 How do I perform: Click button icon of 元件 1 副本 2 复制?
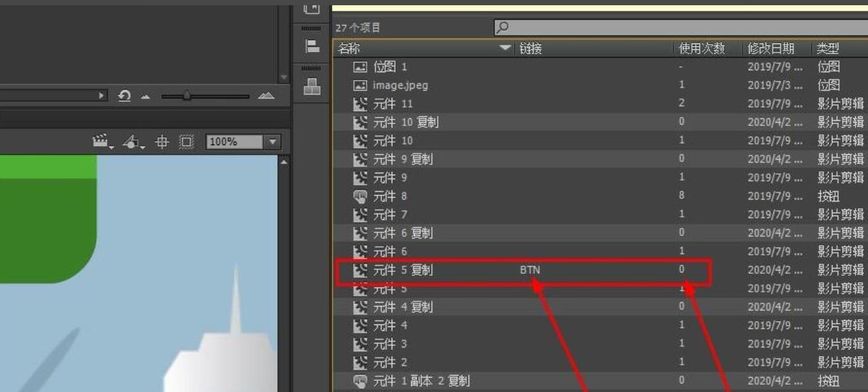[360, 381]
